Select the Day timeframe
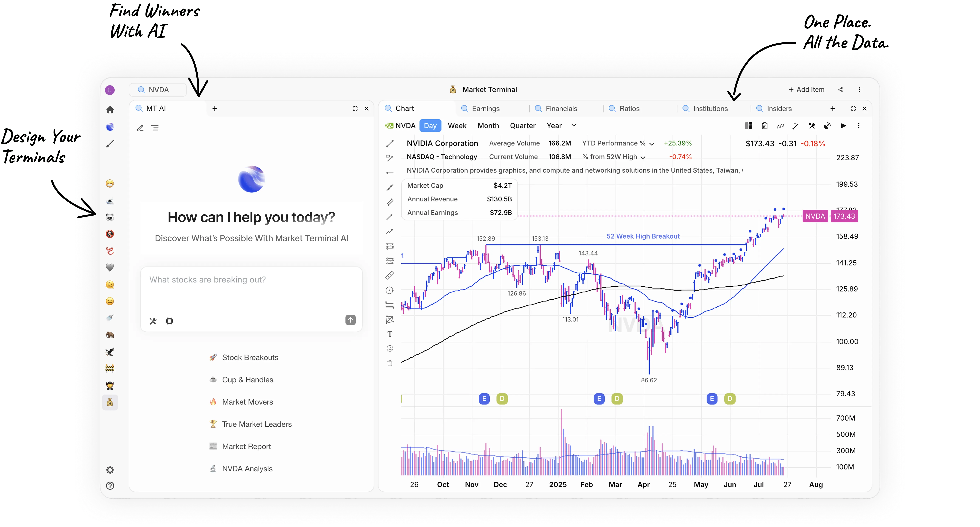980x527 pixels. [x=430, y=126]
